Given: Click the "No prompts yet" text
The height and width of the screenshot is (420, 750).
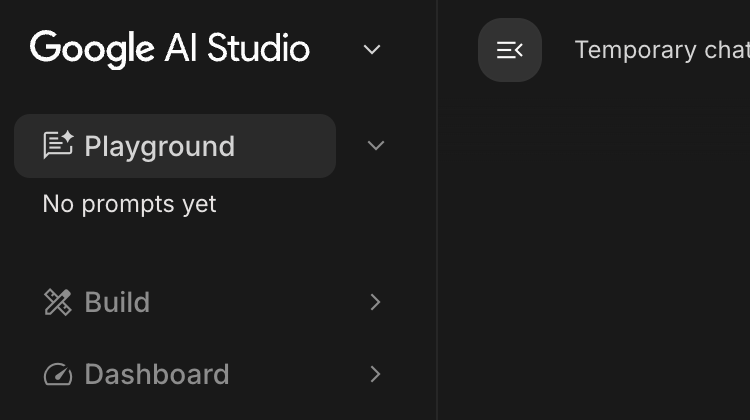Looking at the screenshot, I should (x=129, y=204).
